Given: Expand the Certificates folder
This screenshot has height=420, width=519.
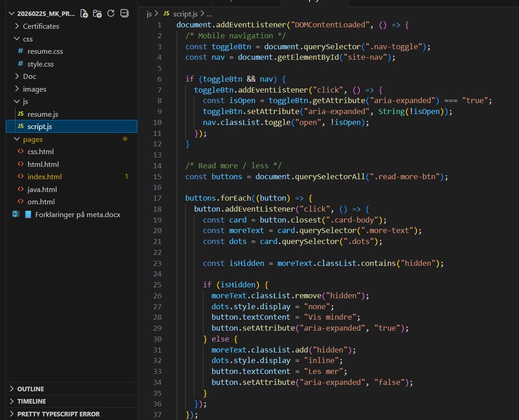Looking at the screenshot, I should coord(17,26).
